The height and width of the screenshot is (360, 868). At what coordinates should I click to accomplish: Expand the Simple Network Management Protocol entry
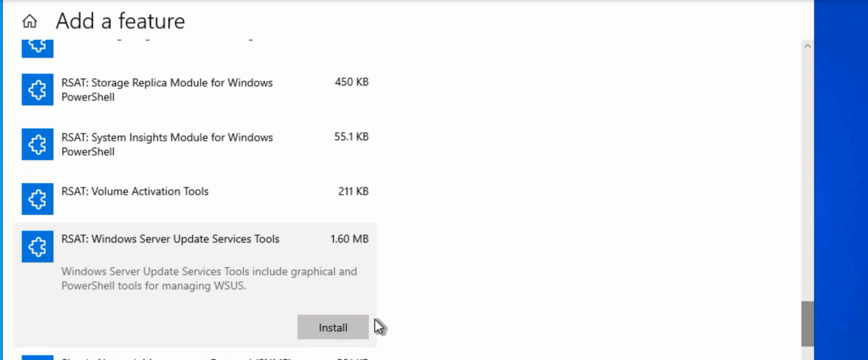(170, 357)
